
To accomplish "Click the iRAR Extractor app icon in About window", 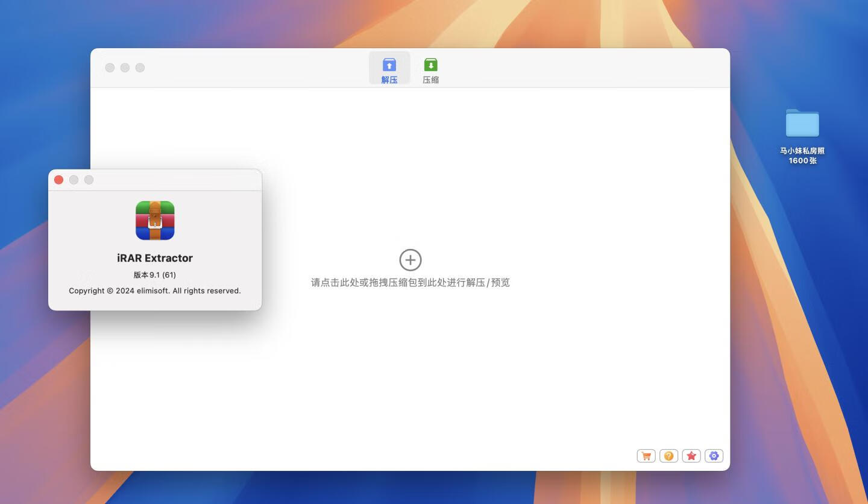I will [x=155, y=220].
